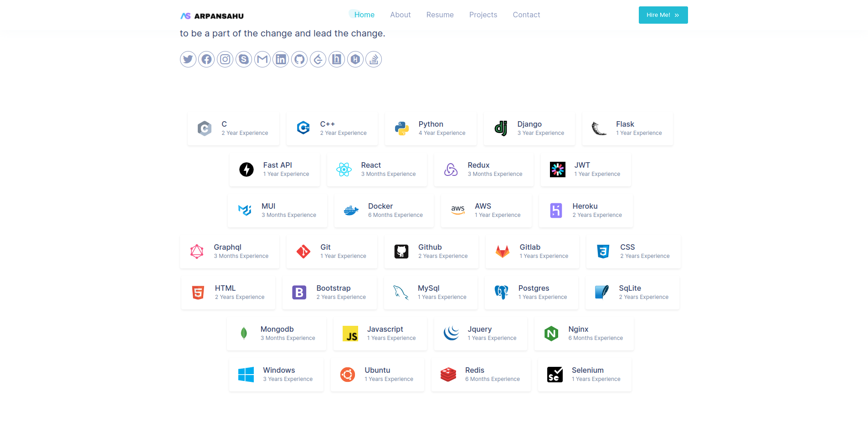The image size is (868, 432).
Task: Click the Instagram social icon
Action: click(x=225, y=59)
